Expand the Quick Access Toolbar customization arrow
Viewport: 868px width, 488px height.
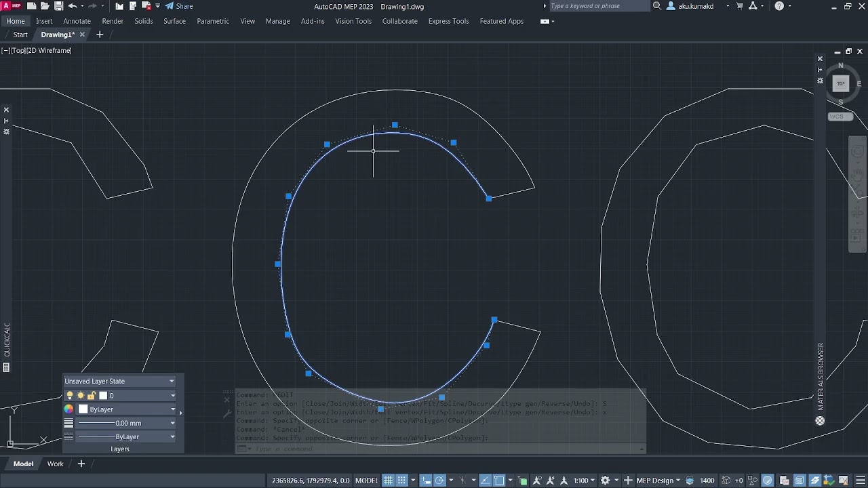(x=158, y=6)
